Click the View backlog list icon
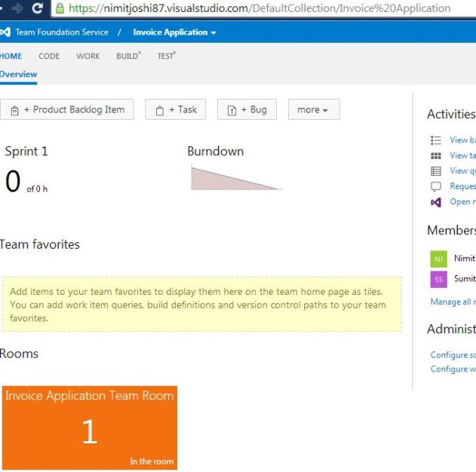The image size is (476, 472). [435, 140]
